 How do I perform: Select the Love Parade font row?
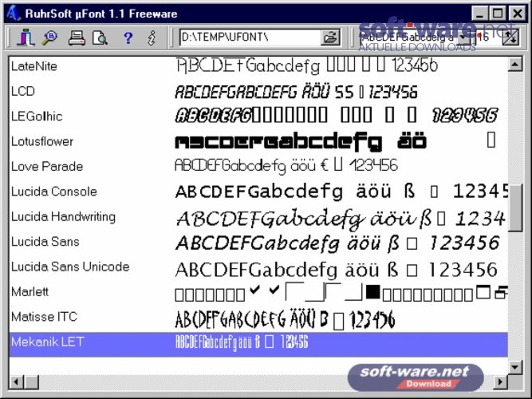(x=258, y=167)
